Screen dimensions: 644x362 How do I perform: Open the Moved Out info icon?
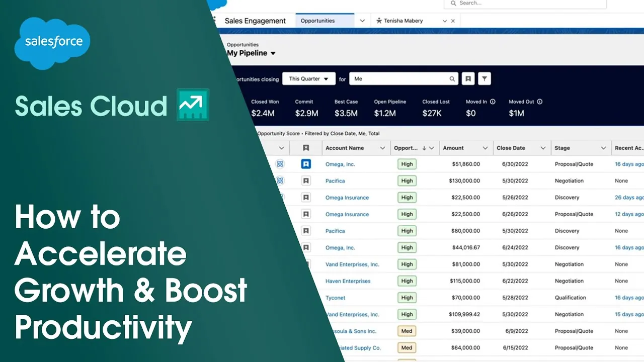click(540, 102)
